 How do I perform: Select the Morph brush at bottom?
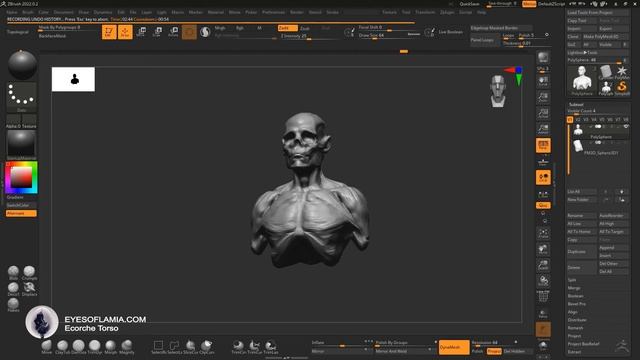pos(111,347)
